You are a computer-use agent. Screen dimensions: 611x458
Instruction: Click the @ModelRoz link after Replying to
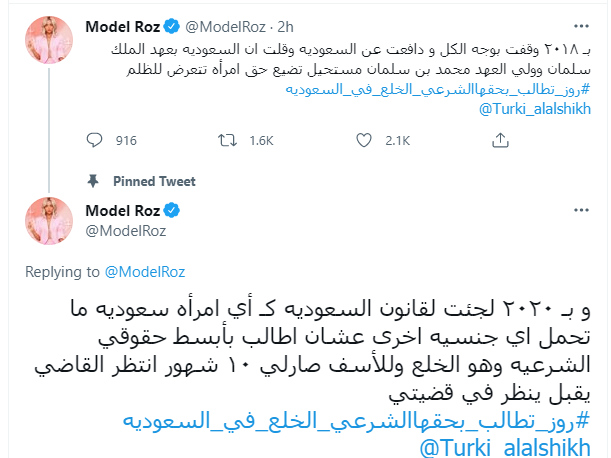[145, 272]
